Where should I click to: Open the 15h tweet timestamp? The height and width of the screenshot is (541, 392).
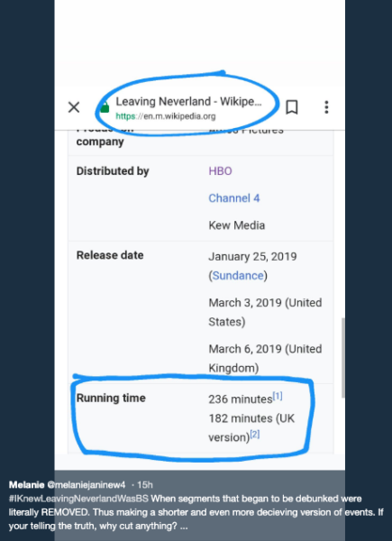(145, 485)
